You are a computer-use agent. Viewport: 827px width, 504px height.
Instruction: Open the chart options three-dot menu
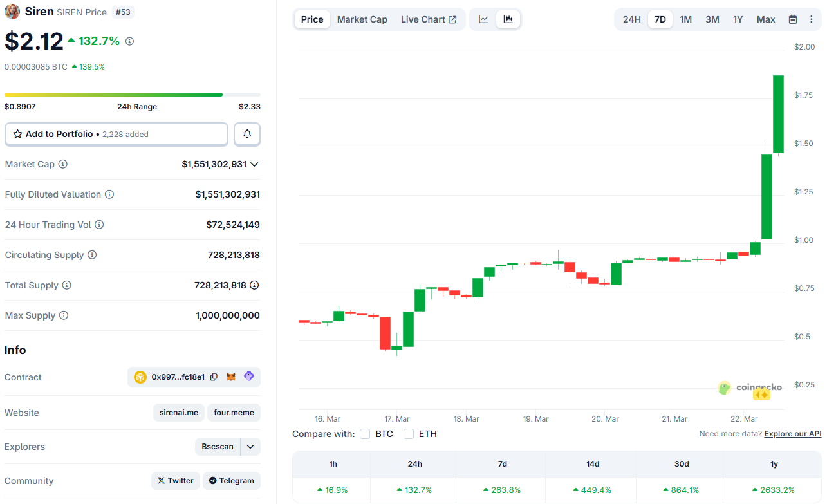[x=811, y=19]
